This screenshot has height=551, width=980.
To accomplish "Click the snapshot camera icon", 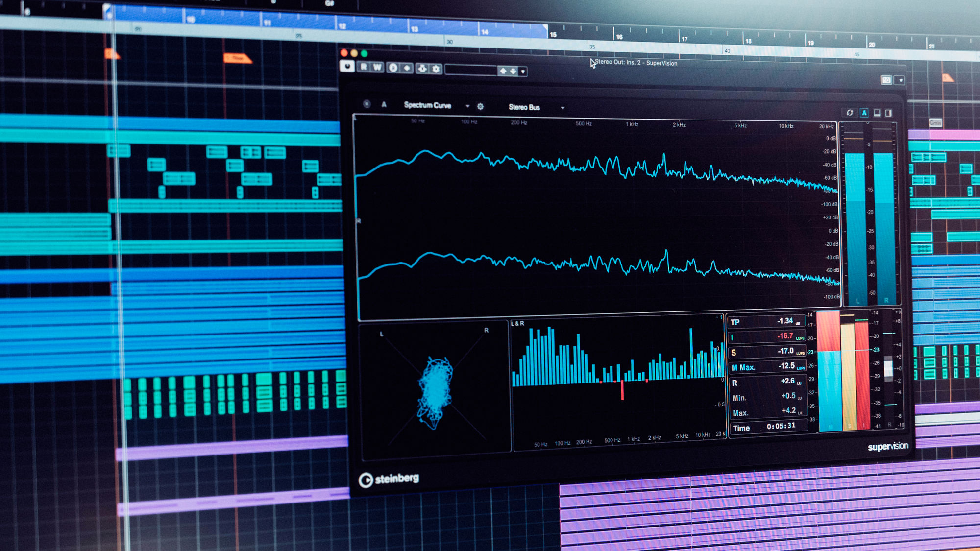I will tap(886, 80).
